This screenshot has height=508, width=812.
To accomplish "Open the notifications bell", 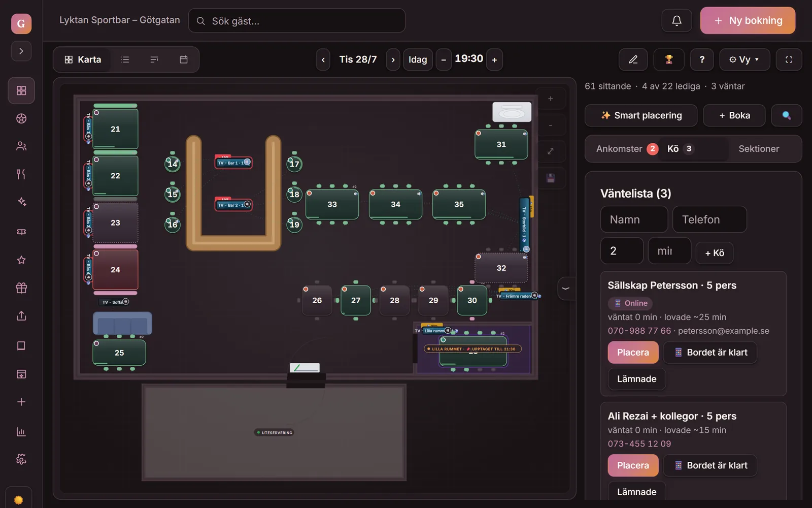I will (x=676, y=20).
